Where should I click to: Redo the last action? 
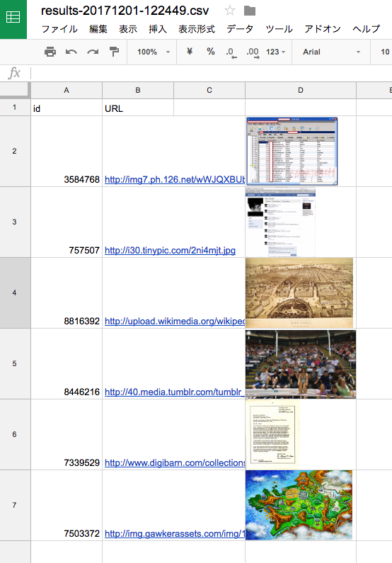pyautogui.click(x=93, y=52)
